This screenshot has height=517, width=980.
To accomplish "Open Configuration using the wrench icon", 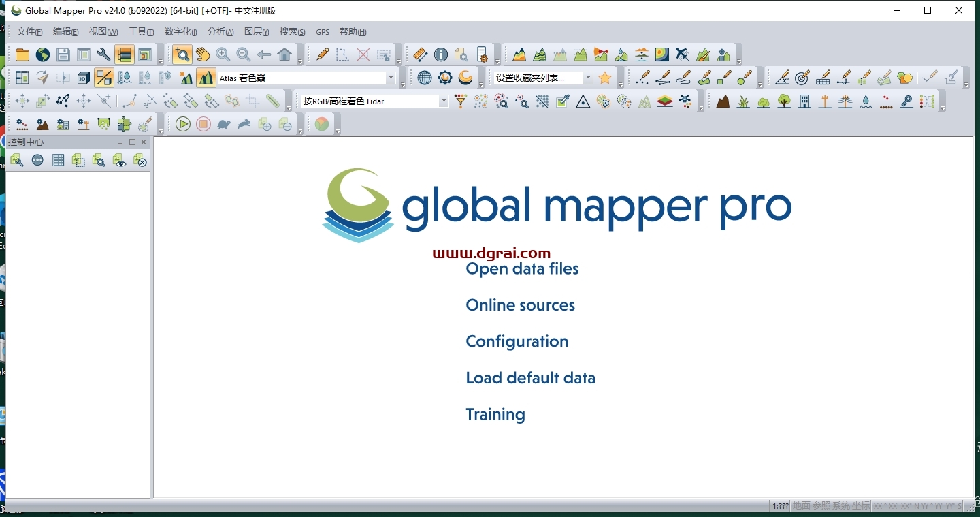I will pyautogui.click(x=104, y=54).
